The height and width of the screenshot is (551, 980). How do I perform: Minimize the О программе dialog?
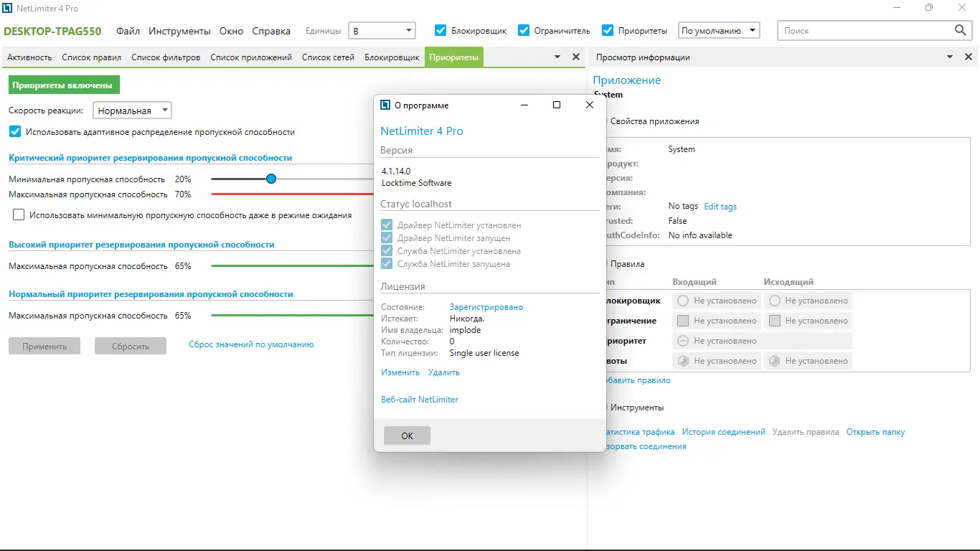[x=524, y=105]
